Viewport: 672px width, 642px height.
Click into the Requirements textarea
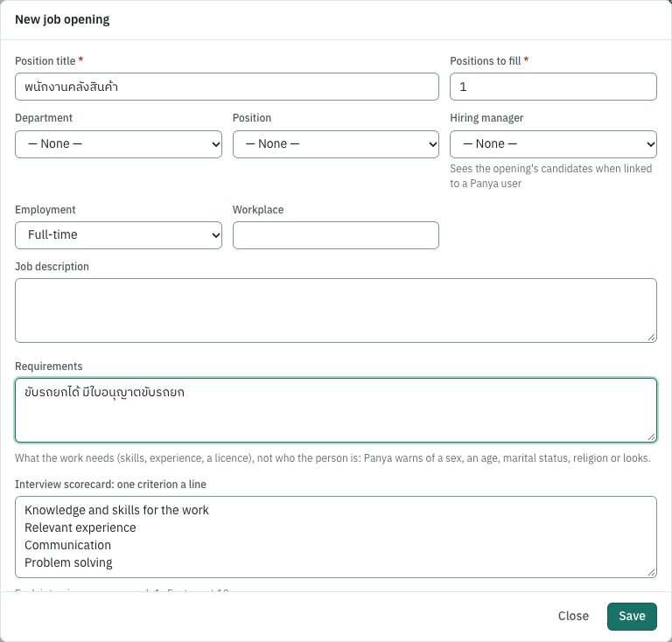(x=336, y=410)
